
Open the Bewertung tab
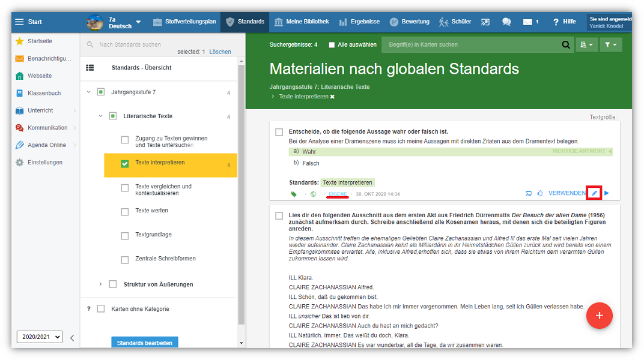[x=410, y=22]
